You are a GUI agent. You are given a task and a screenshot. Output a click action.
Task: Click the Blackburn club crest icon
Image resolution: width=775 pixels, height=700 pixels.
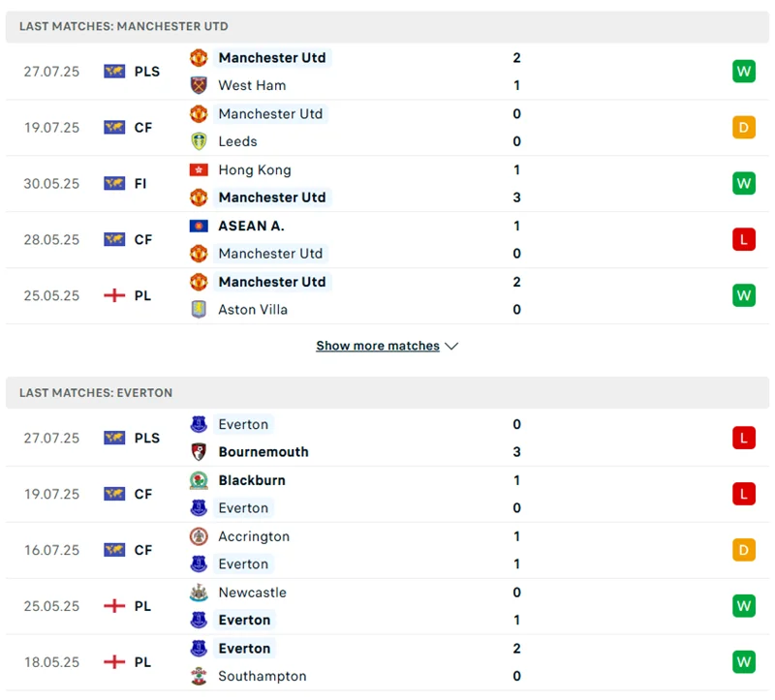[199, 480]
